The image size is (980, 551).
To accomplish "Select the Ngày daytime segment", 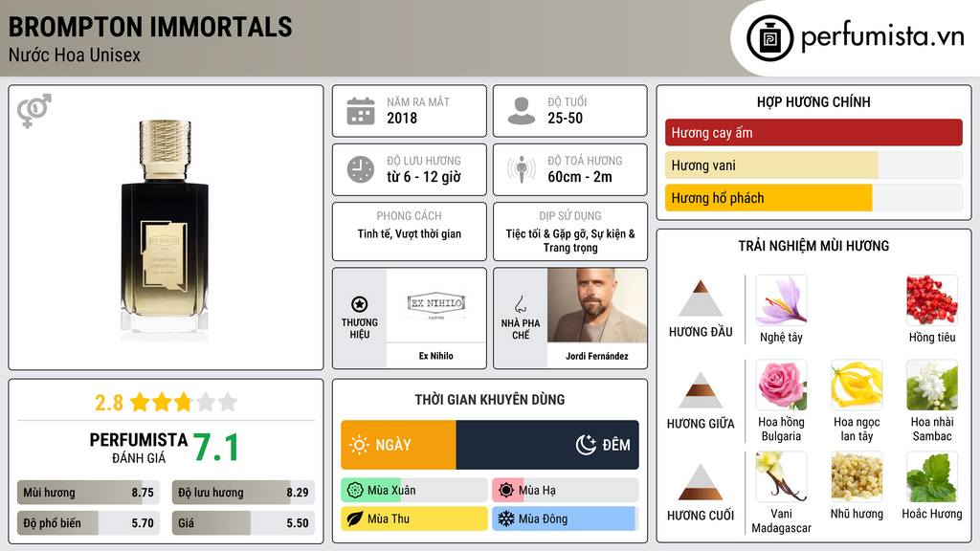I will point(399,445).
